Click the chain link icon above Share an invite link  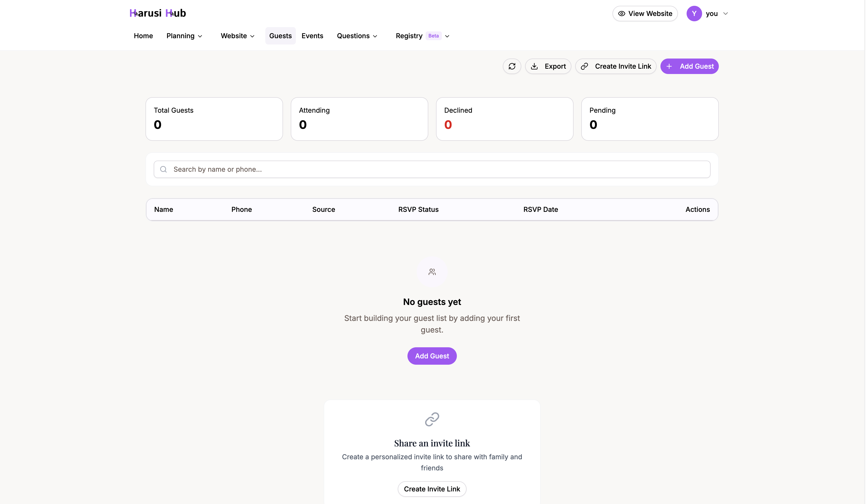click(432, 419)
